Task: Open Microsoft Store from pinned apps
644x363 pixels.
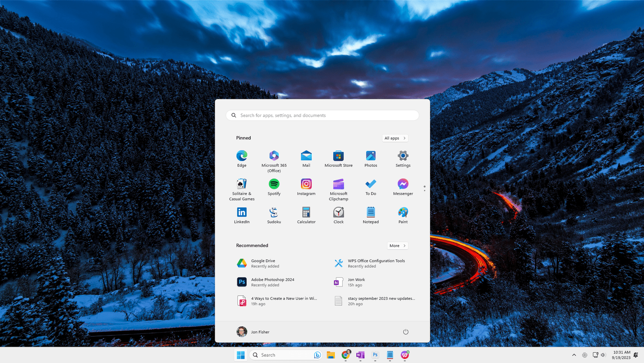Action: (338, 159)
